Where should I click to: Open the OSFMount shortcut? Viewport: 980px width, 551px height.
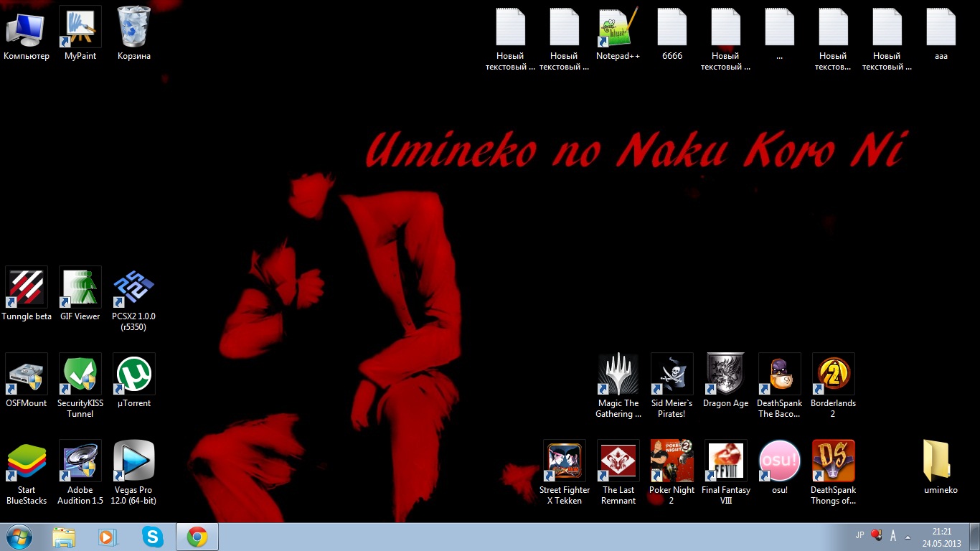point(27,381)
